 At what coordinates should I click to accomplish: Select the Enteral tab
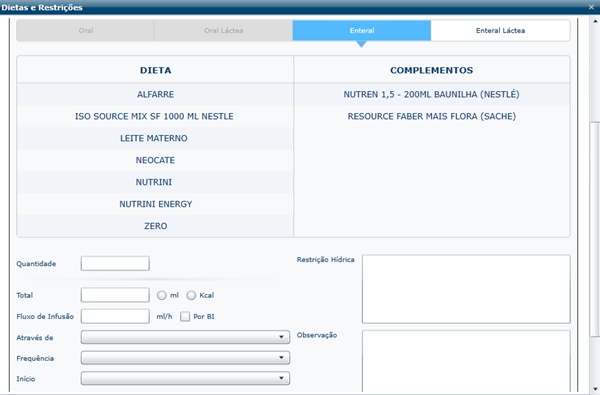(362, 31)
